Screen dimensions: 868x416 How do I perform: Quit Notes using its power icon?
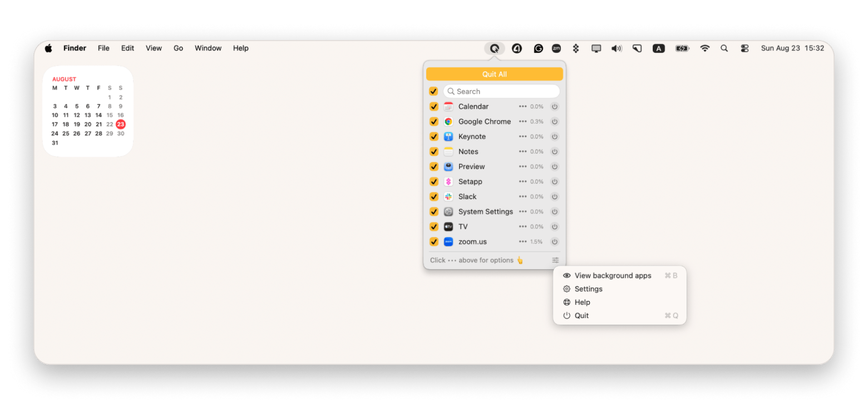point(554,152)
